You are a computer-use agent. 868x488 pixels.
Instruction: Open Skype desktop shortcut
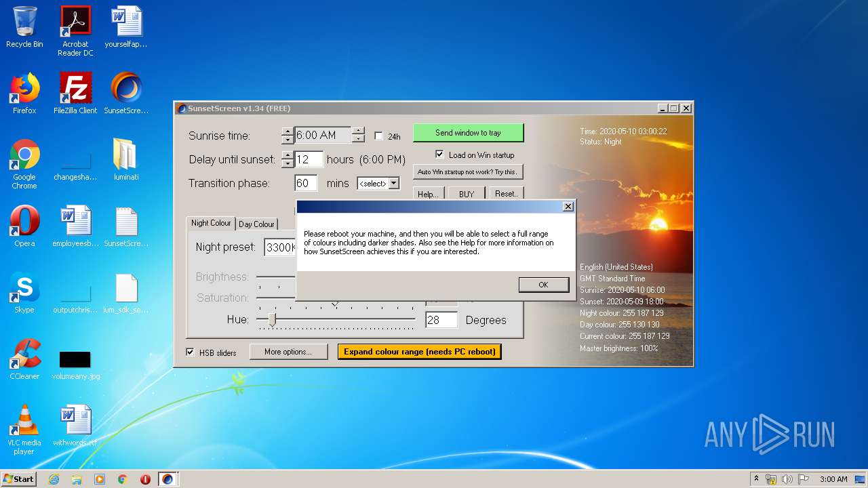pos(24,293)
